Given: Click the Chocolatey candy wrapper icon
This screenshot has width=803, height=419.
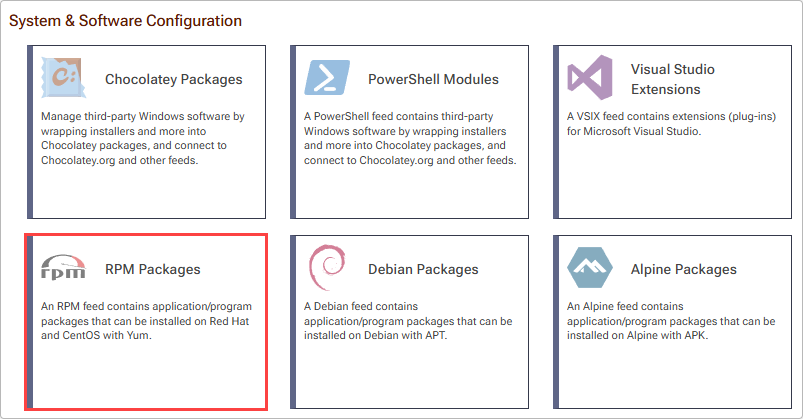Looking at the screenshot, I should (x=64, y=78).
